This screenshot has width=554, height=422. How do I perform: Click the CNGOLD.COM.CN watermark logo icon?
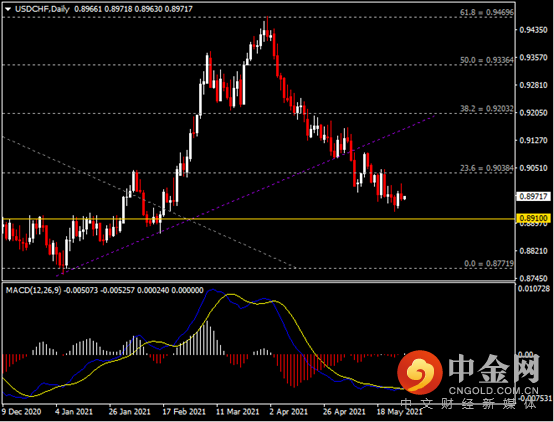point(420,372)
